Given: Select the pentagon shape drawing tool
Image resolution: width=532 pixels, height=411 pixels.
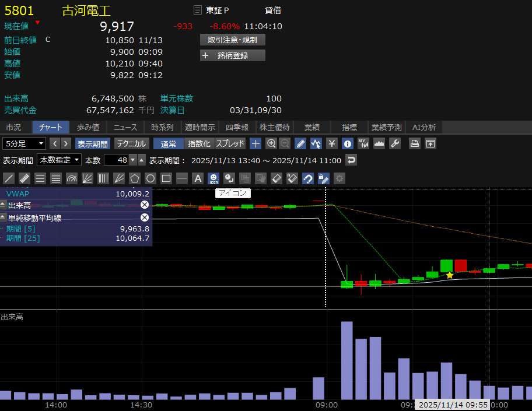Looking at the screenshot, I should tap(135, 178).
